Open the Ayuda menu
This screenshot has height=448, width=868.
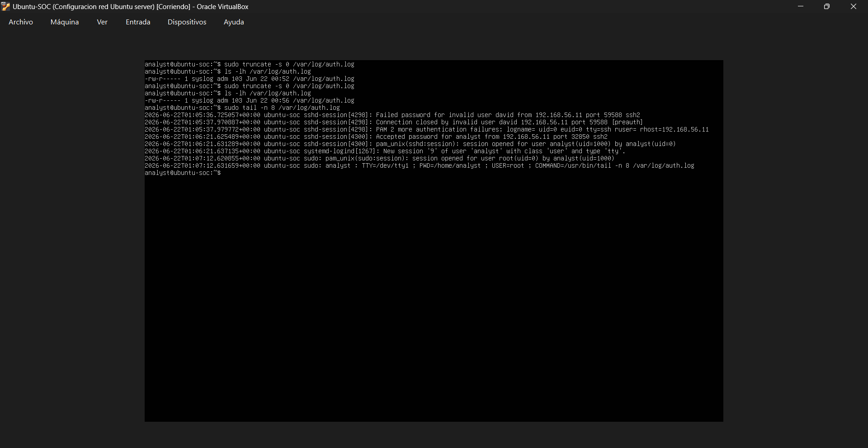click(234, 22)
